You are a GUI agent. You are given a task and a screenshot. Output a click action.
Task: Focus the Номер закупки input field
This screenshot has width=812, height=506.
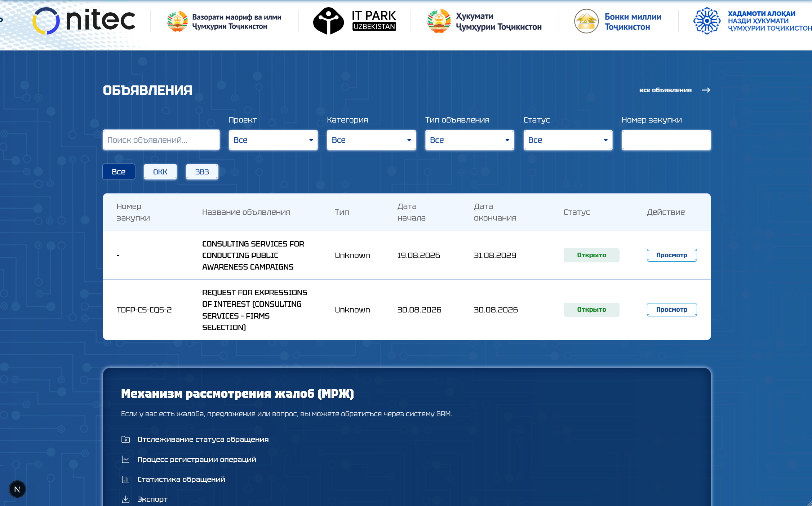(666, 140)
